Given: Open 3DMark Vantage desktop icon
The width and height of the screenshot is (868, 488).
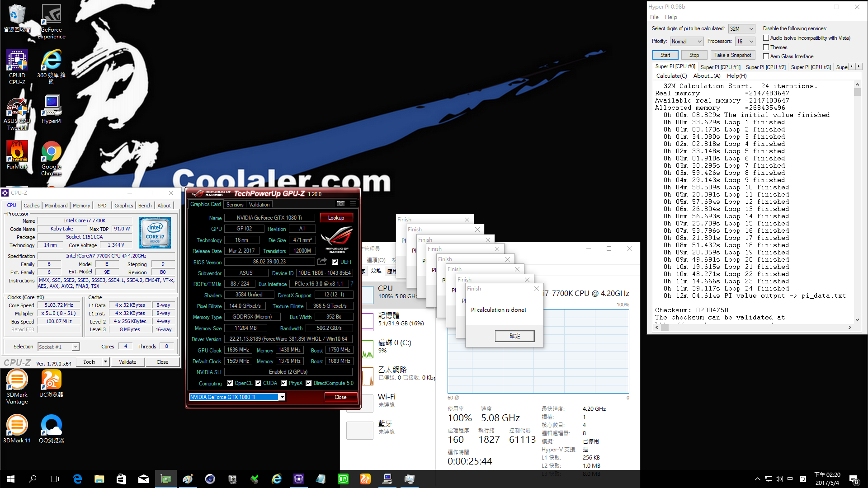Looking at the screenshot, I should [17, 387].
